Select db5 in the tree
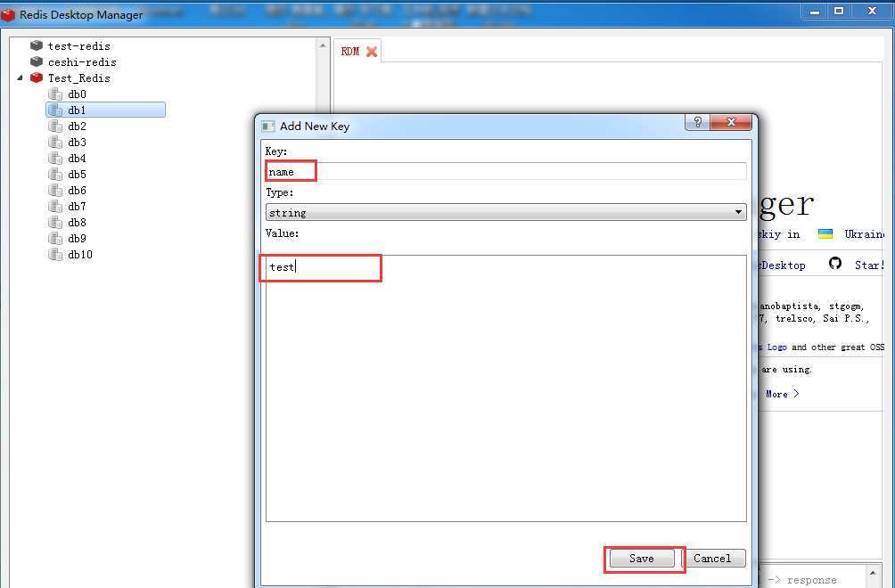This screenshot has width=895, height=588. (77, 174)
